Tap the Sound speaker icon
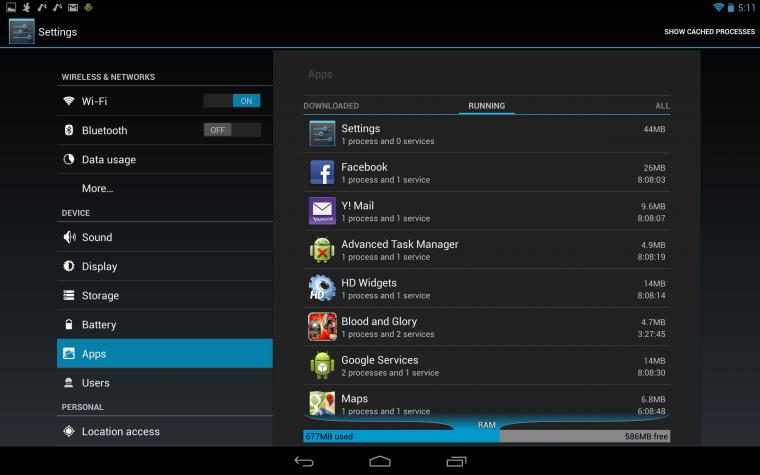 coord(69,237)
